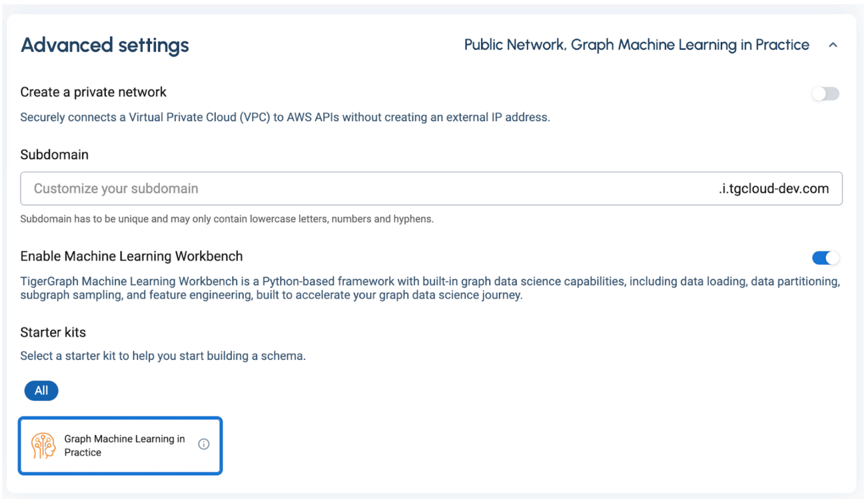This screenshot has height=502, width=868.
Task: Click the TigerGraph Machine Learning Workbench description paragraph
Action: [x=430, y=288]
